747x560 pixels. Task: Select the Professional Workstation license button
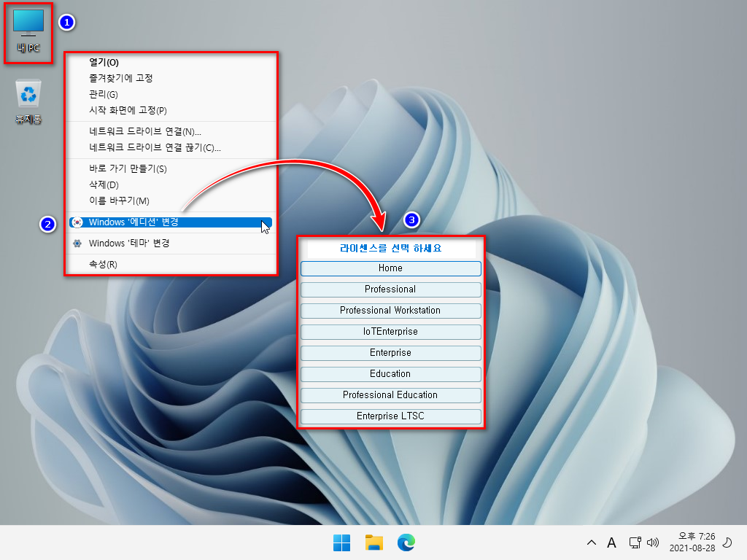[391, 311]
